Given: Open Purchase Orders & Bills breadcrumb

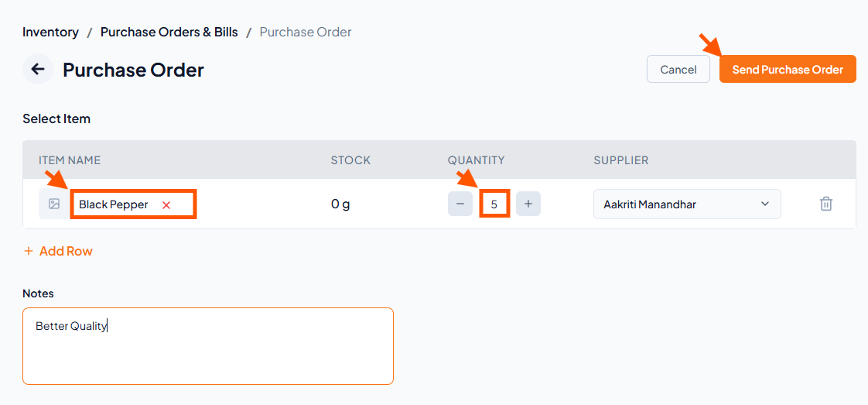Looking at the screenshot, I should [169, 32].
